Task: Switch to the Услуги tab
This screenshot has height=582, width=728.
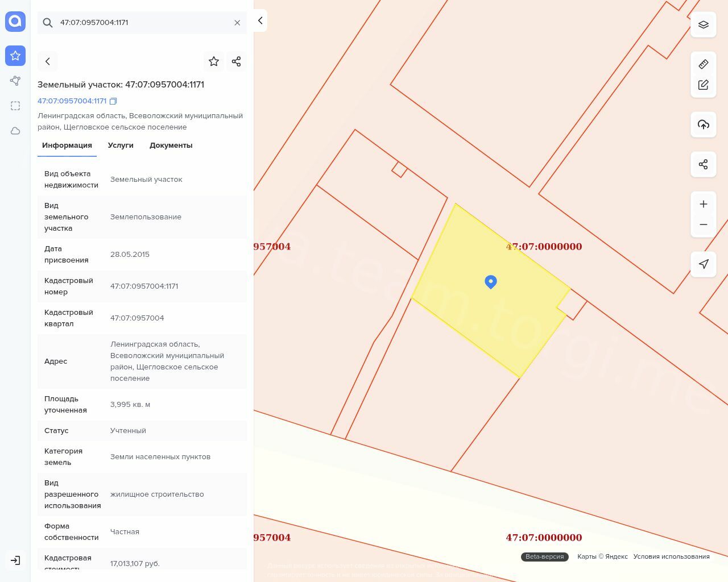Action: [x=121, y=145]
